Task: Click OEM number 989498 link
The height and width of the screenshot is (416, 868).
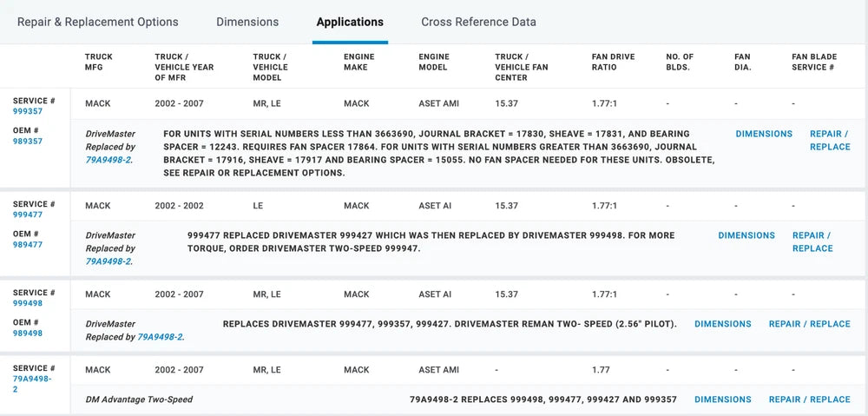Action: point(28,333)
